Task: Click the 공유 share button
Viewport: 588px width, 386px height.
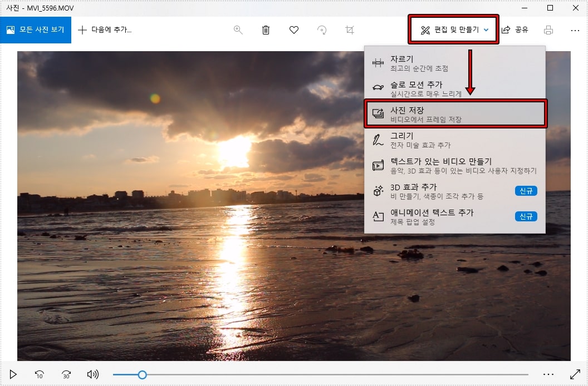Action: point(515,29)
